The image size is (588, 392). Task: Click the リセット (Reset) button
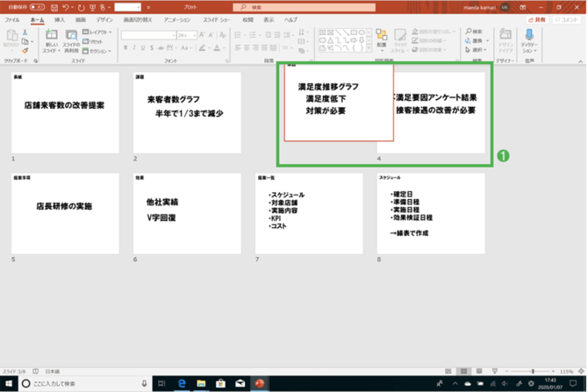pyautogui.click(x=93, y=41)
